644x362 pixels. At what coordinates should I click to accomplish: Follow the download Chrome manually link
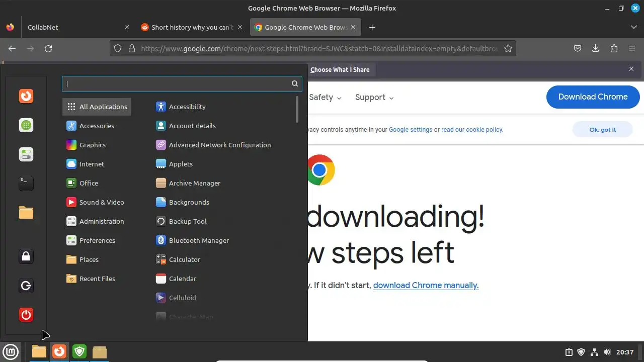(426, 285)
